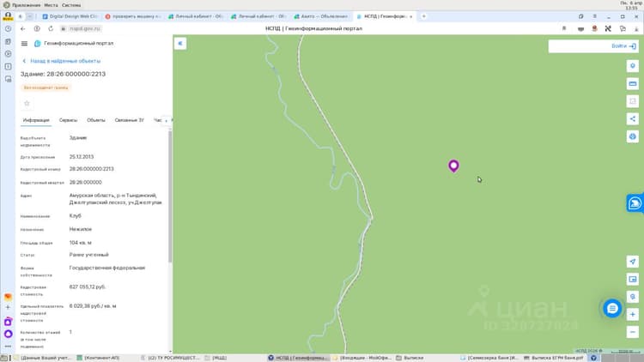Click the geolocation arrow button on map
Viewport: 644px width, 362px height.
pos(633,262)
